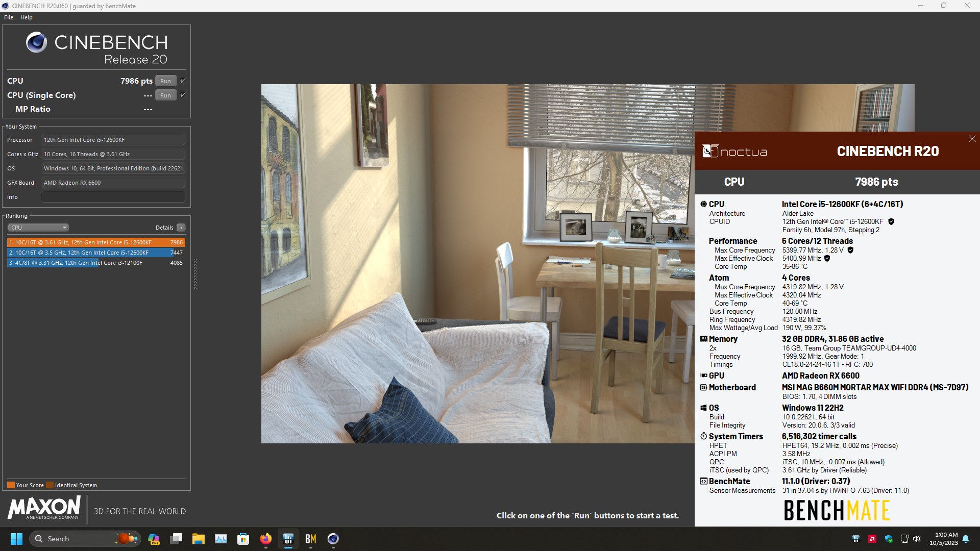Open AMD Software tray icon
The height and width of the screenshot is (551, 980).
pyautogui.click(x=872, y=539)
